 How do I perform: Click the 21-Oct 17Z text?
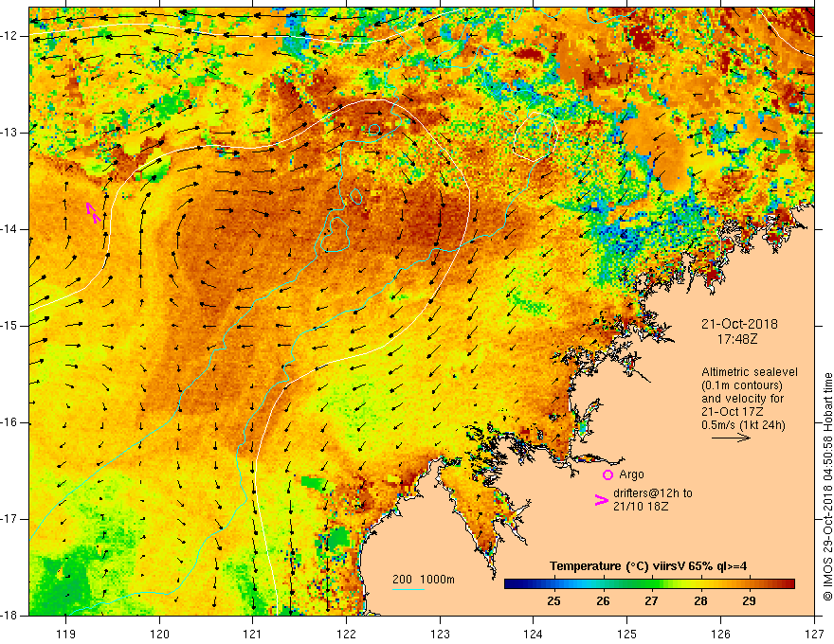pyautogui.click(x=733, y=412)
